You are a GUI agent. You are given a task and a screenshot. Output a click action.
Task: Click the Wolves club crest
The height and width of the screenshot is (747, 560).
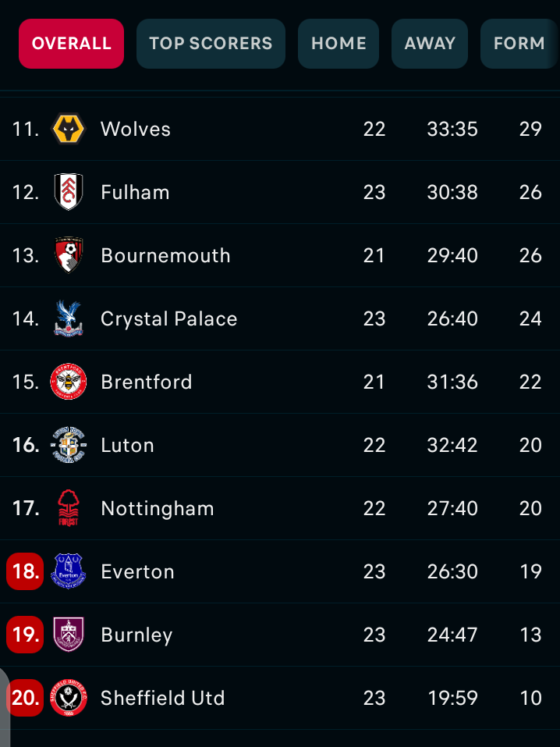pos(69,129)
